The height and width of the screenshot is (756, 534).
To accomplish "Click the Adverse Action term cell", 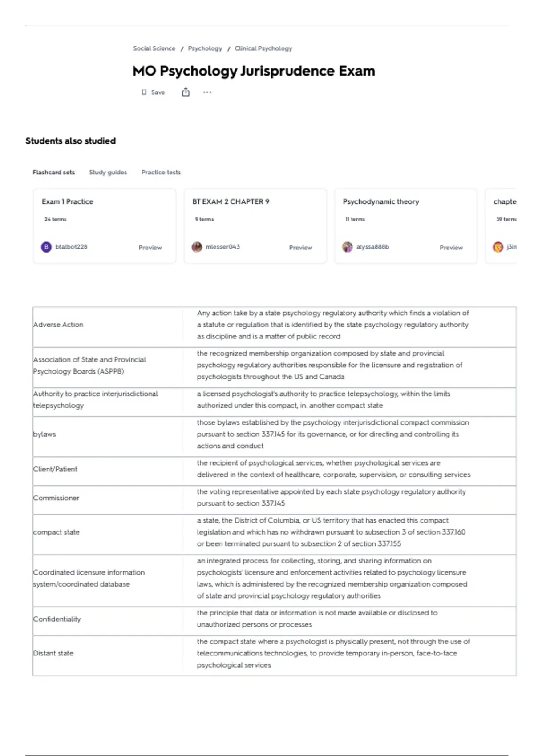I will click(108, 325).
